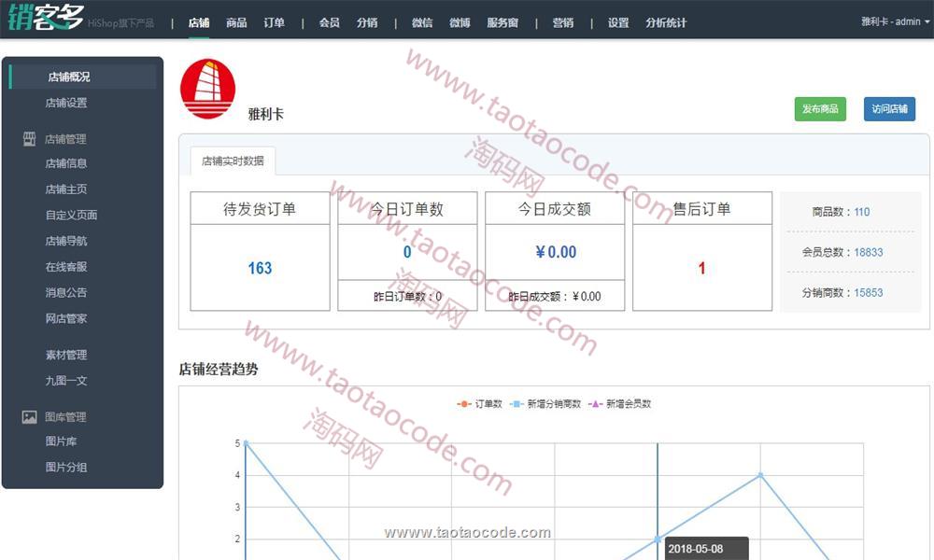Click the blue 访问店铺 button

point(889,109)
